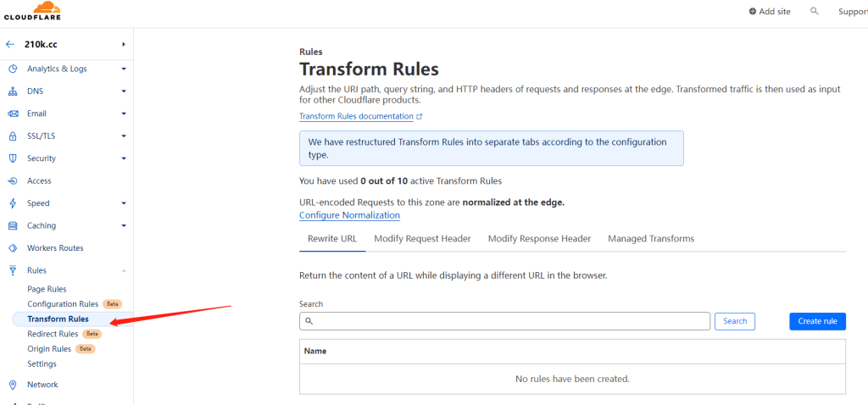The image size is (868, 405).
Task: Click the Speed lightning bolt icon
Action: coord(13,203)
